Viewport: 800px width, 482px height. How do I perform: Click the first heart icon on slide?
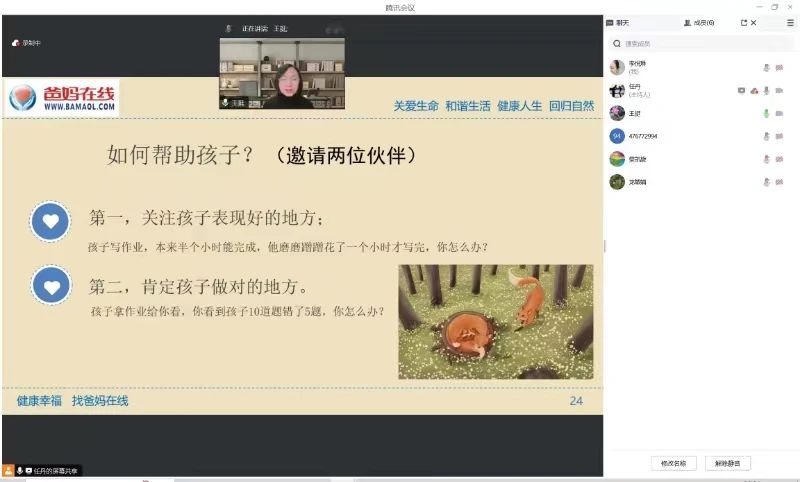(x=51, y=222)
